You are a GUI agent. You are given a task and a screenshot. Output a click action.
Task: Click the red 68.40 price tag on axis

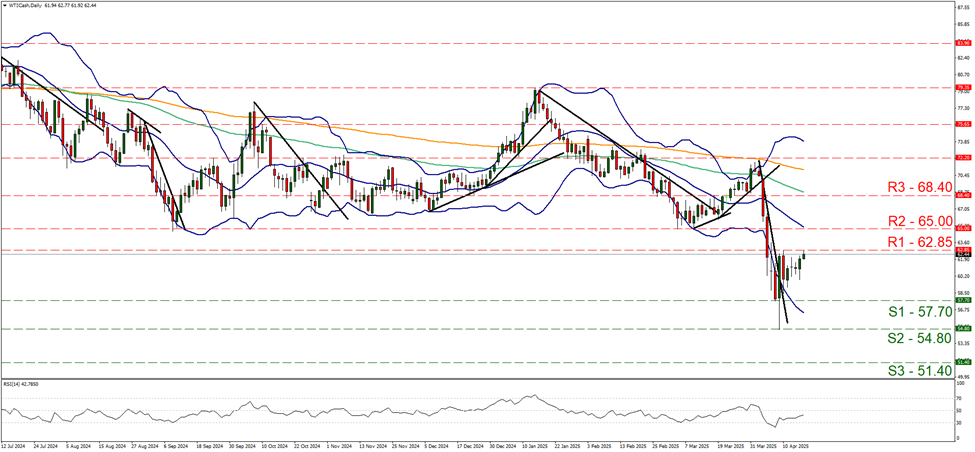963,195
